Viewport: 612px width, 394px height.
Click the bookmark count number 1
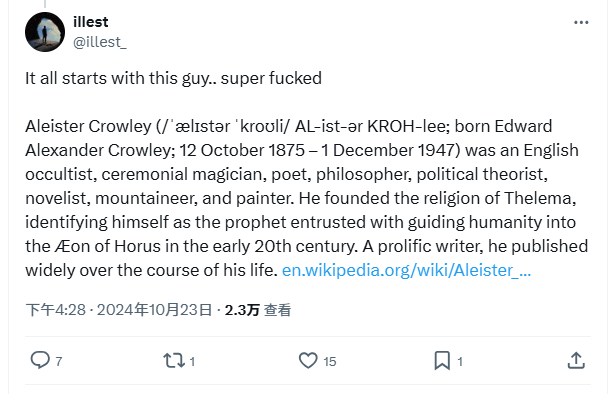point(460,361)
